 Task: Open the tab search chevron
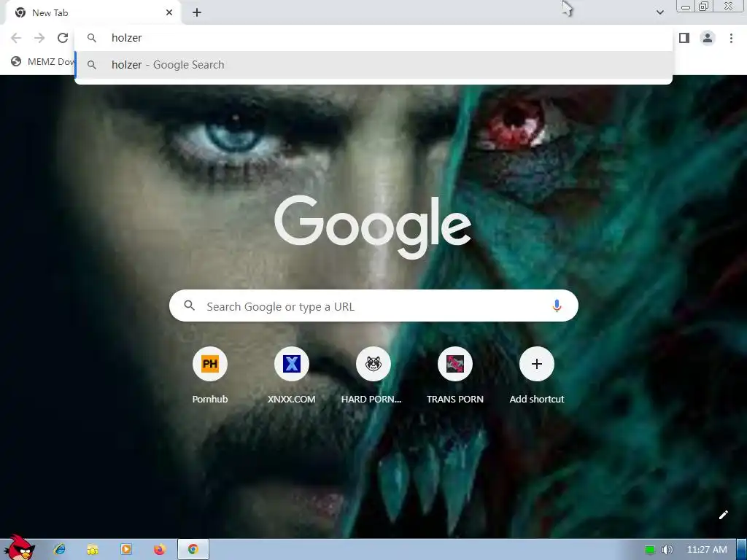659,12
